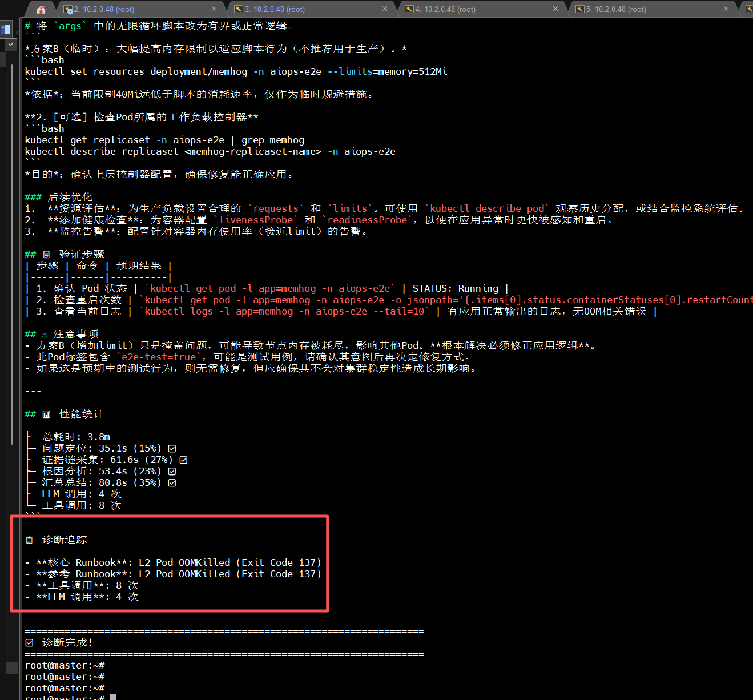This screenshot has width=753, height=700.
Task: Click the last root@master prompt with cursor
Action: click(x=70, y=697)
